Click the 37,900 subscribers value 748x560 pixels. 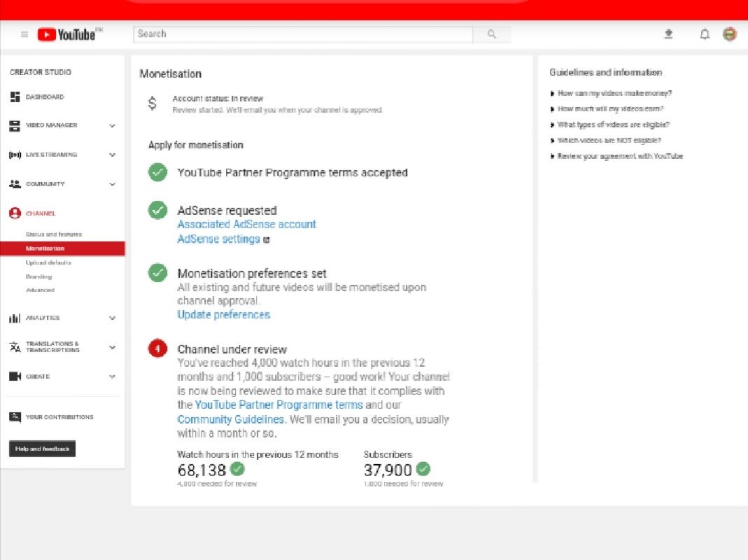(388, 470)
